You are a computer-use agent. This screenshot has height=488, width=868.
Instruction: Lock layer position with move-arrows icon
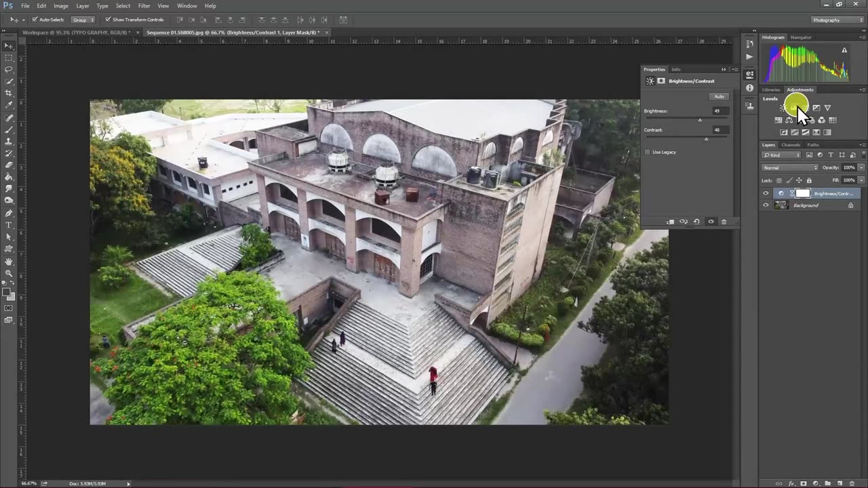click(799, 180)
